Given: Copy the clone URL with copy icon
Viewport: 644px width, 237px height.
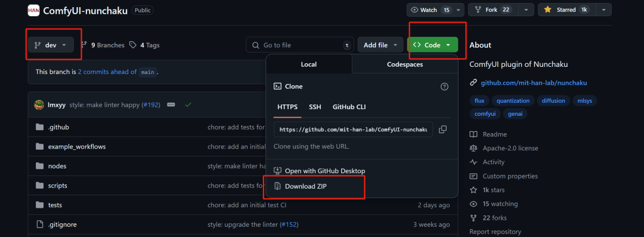Looking at the screenshot, I should (x=442, y=129).
